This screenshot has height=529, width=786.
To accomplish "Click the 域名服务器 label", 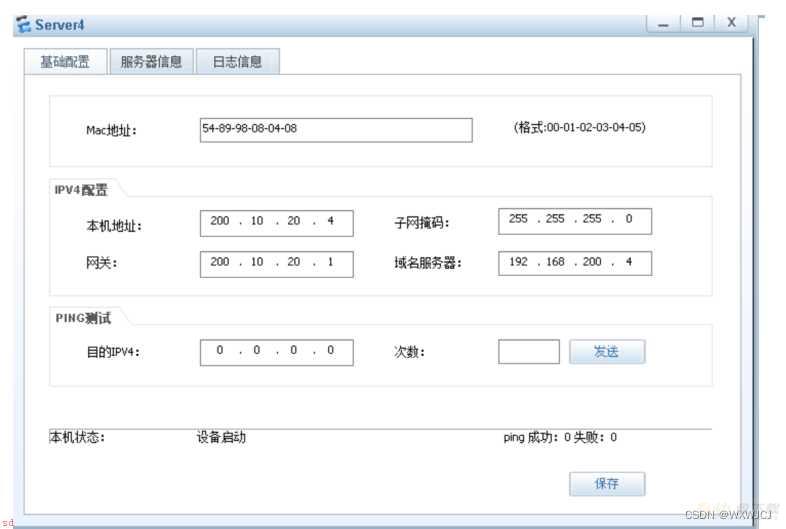I will click(x=428, y=263).
